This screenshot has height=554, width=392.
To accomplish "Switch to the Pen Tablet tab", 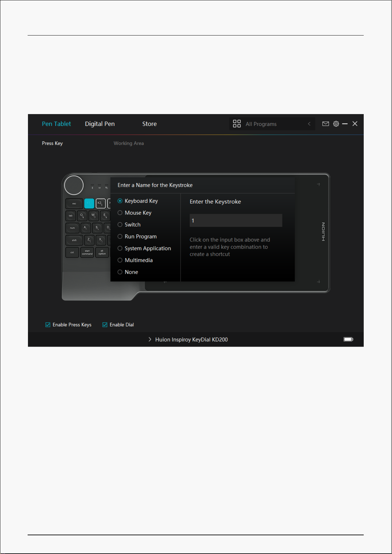I will click(x=56, y=124).
